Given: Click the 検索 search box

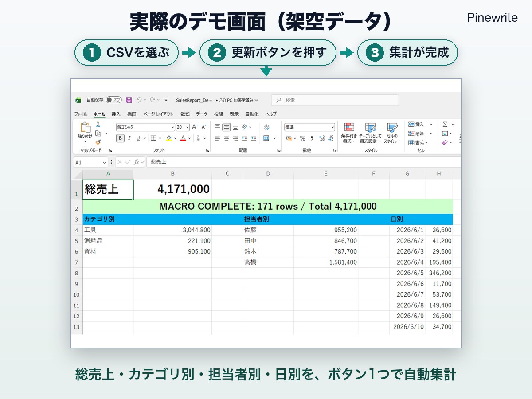Looking at the screenshot, I should coord(335,100).
